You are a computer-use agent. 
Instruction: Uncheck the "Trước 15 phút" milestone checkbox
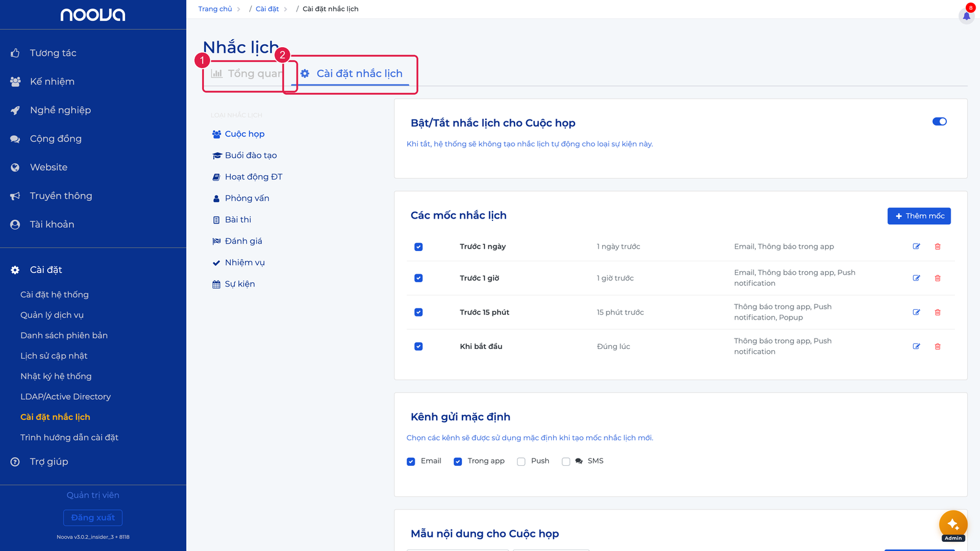[418, 312]
